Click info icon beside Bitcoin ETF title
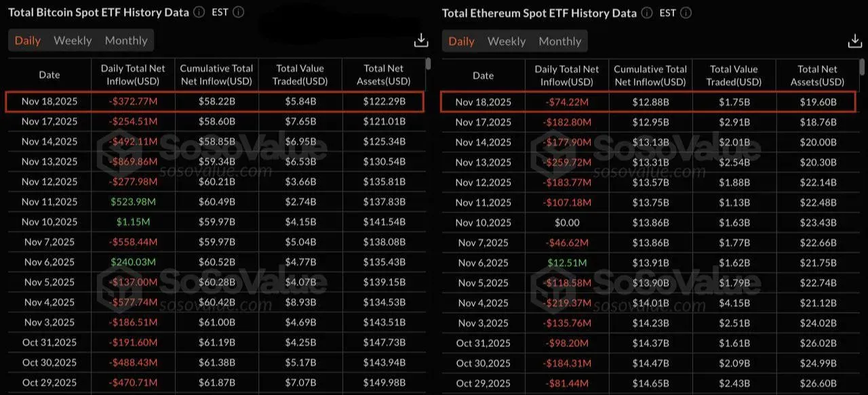 (199, 12)
